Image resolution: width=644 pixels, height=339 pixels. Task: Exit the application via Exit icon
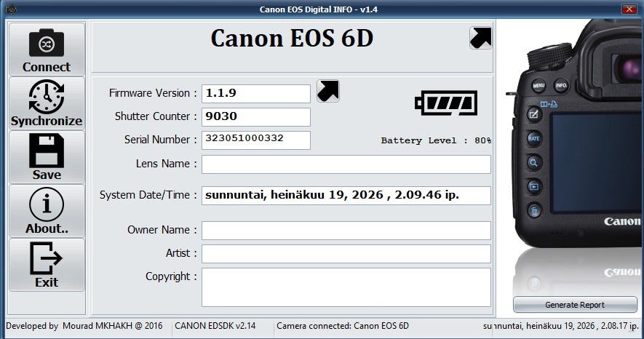point(47,265)
